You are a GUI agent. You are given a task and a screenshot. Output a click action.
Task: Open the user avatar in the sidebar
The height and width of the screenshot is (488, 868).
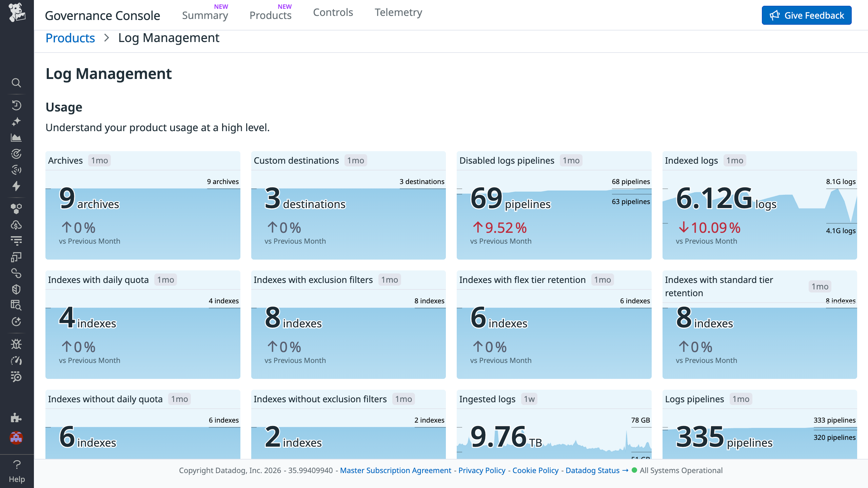16,438
